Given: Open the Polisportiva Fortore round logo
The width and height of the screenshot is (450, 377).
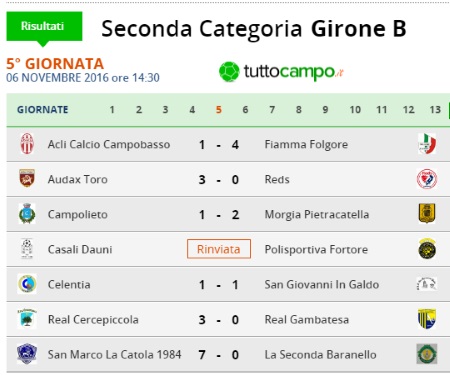Looking at the screenshot, I should click(x=427, y=249).
